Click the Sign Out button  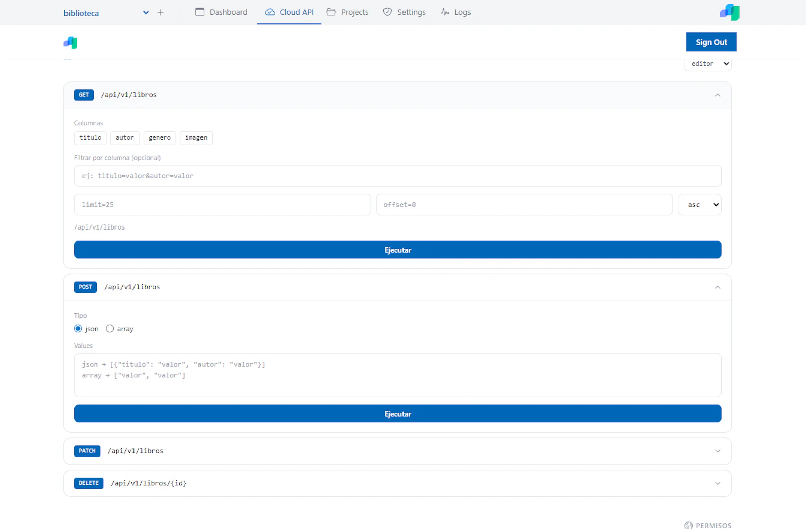tap(711, 42)
